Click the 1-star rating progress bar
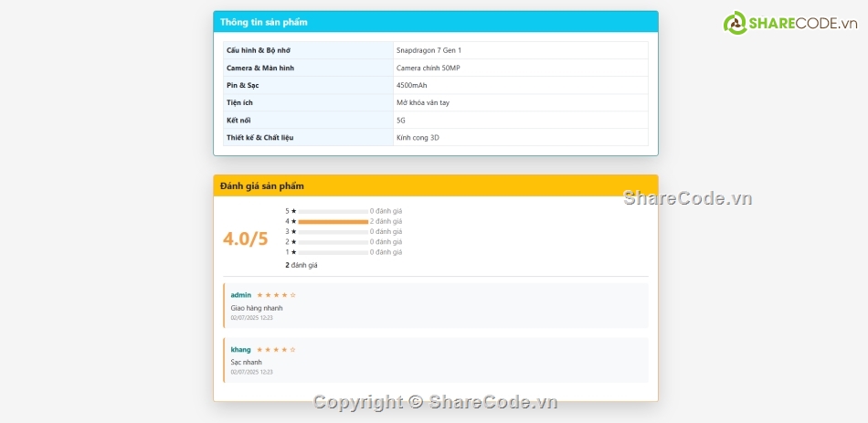Screen dimensions: 868x423 pos(333,252)
